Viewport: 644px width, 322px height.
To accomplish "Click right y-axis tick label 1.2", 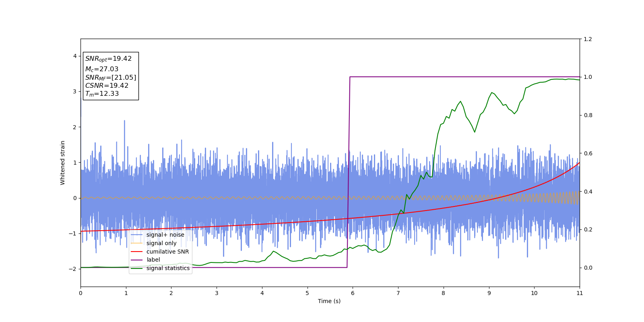I will [588, 39].
